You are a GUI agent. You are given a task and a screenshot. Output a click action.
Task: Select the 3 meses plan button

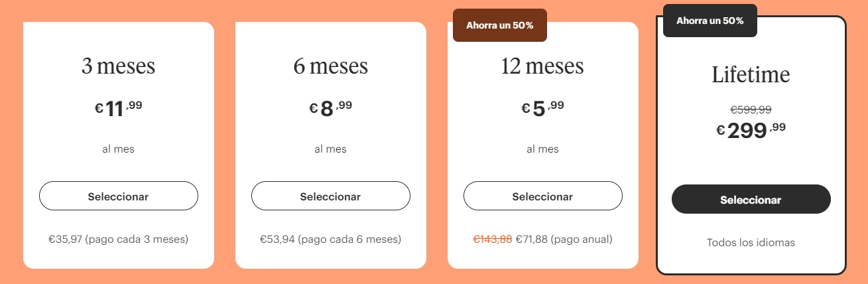(118, 196)
